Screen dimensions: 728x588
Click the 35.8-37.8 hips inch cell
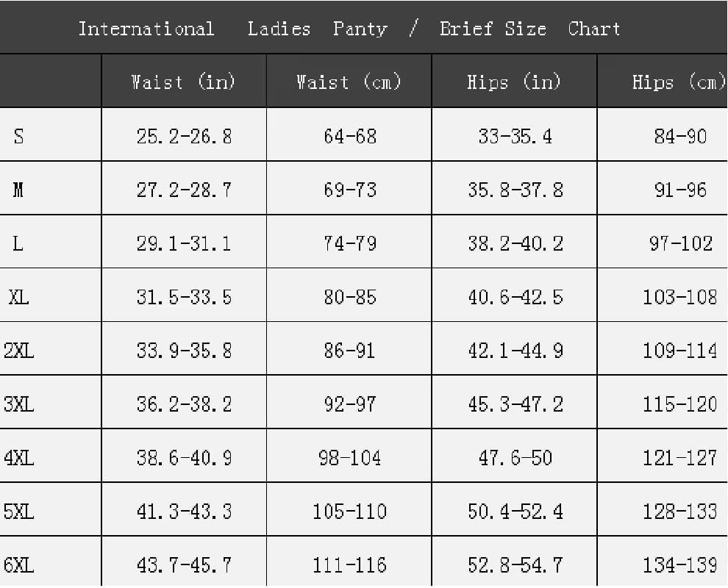[515, 190]
